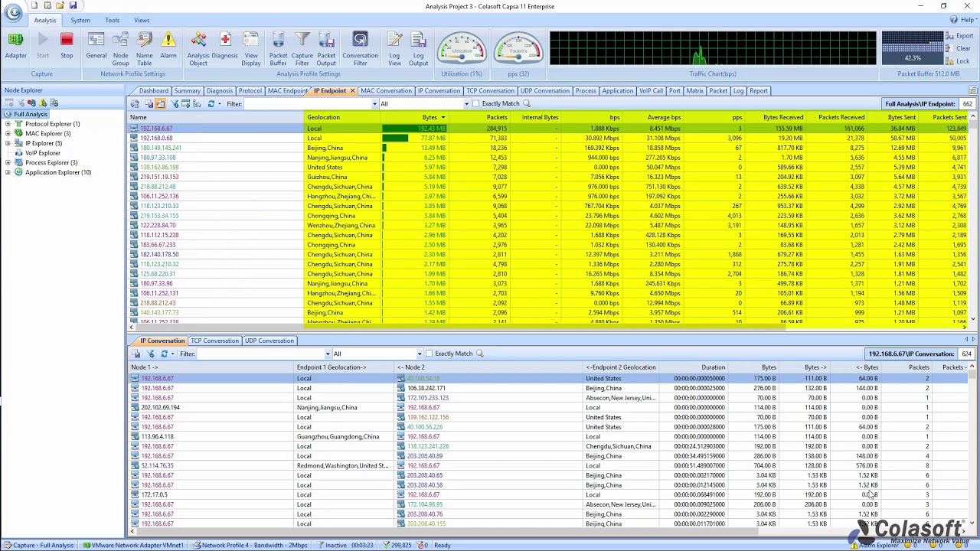
Task: Open Packet Output settings
Action: tap(326, 49)
